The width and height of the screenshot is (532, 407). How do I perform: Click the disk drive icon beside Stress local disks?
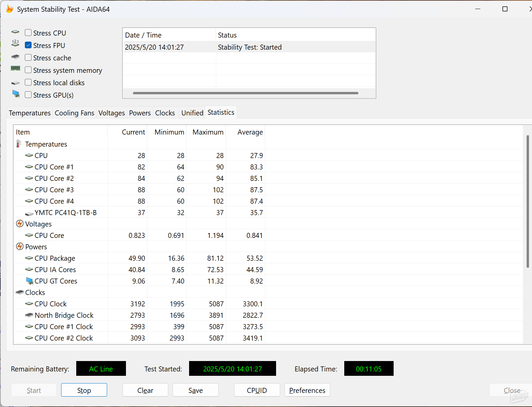(15, 83)
